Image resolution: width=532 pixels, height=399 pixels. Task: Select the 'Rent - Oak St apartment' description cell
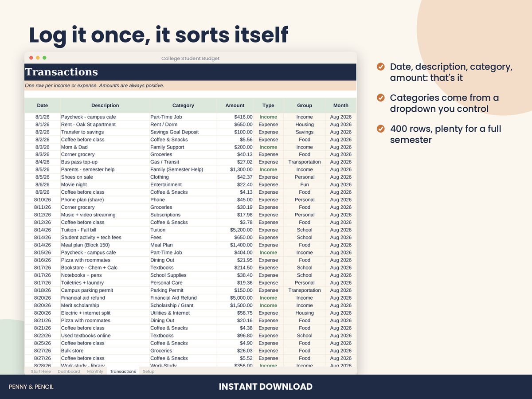click(x=105, y=125)
